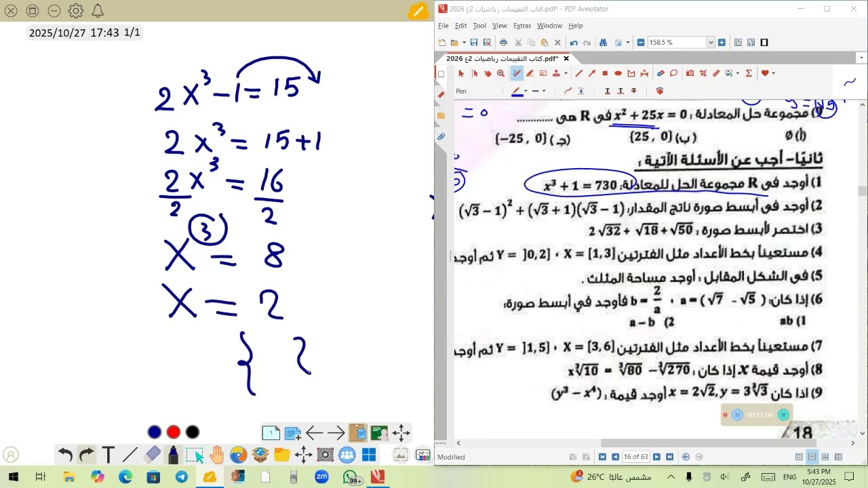Open the Extras menu
868x488 pixels.
(522, 26)
